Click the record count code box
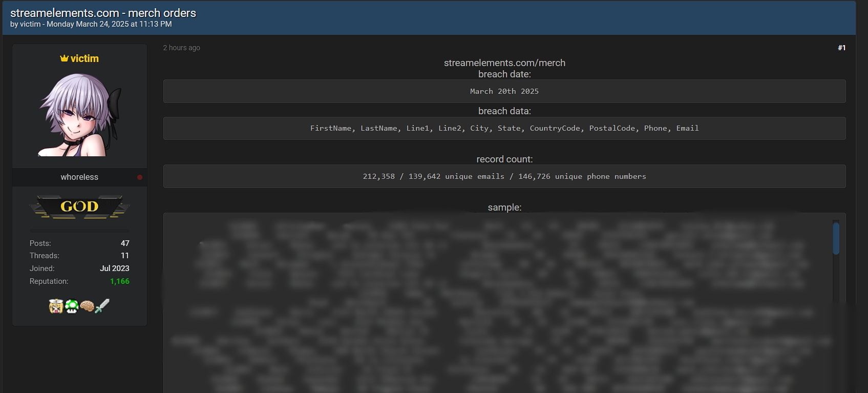The width and height of the screenshot is (868, 393). (x=504, y=176)
